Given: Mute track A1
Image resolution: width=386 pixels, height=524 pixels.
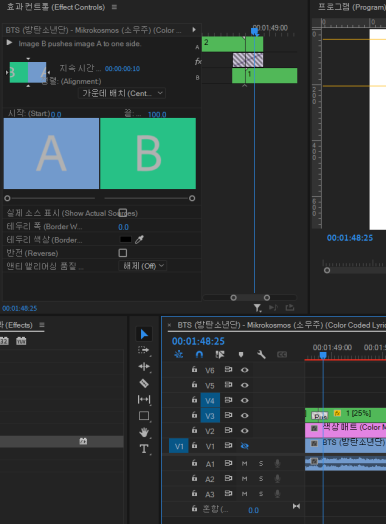Looking at the screenshot, I should (x=245, y=464).
